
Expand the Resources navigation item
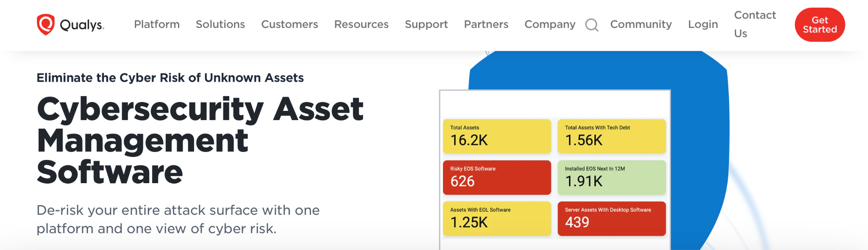coord(362,25)
